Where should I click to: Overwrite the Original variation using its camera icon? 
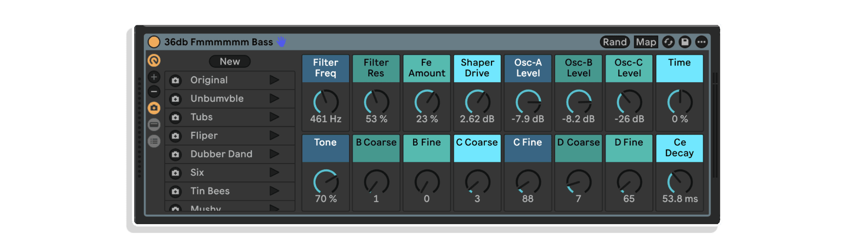(175, 80)
